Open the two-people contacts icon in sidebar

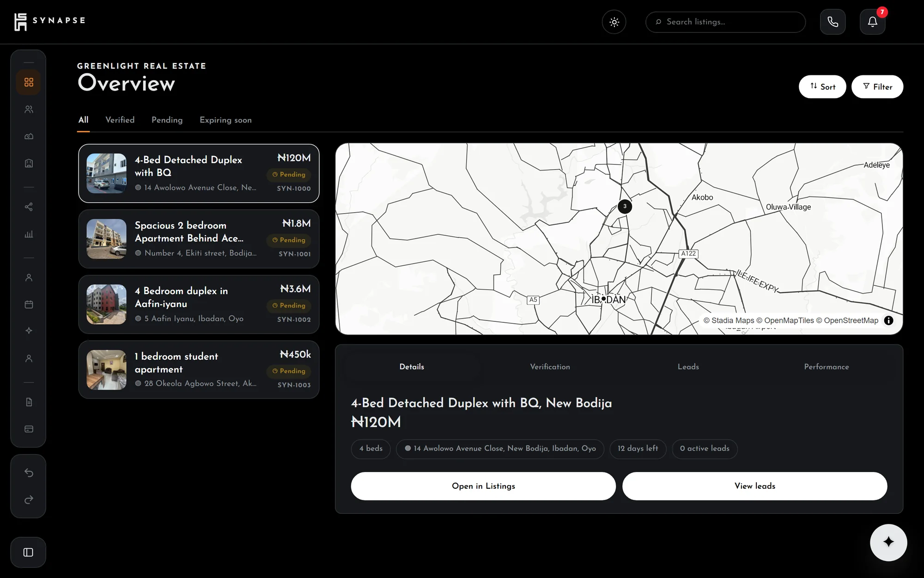tap(29, 110)
